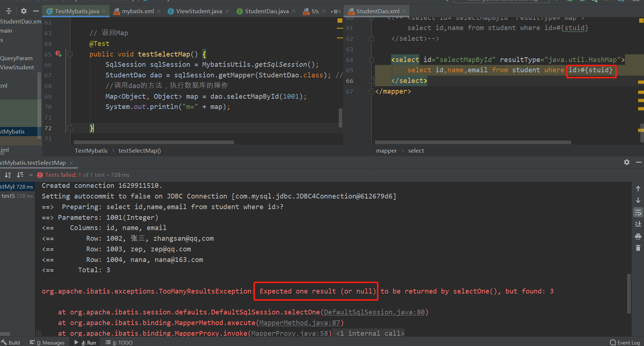This screenshot has height=346, width=644.
Task: Open DefaultSqlSession.java:80 link
Action: pyautogui.click(x=374, y=312)
